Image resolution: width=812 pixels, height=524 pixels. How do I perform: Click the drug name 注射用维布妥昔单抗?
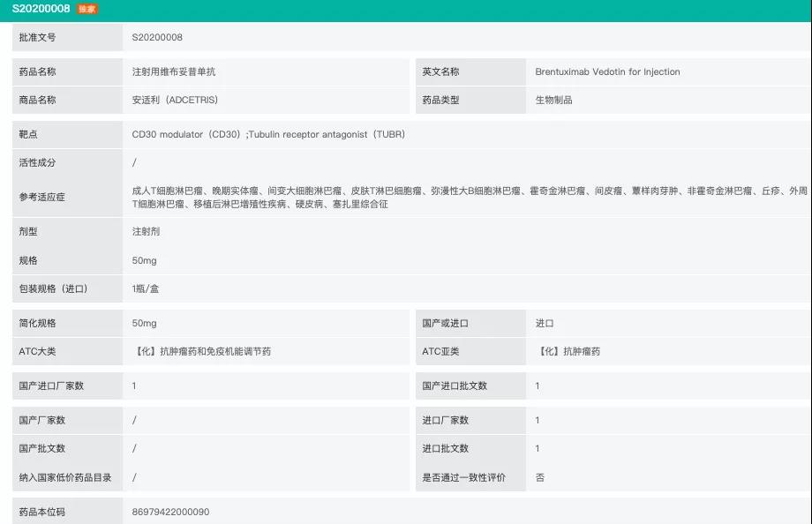coord(173,71)
